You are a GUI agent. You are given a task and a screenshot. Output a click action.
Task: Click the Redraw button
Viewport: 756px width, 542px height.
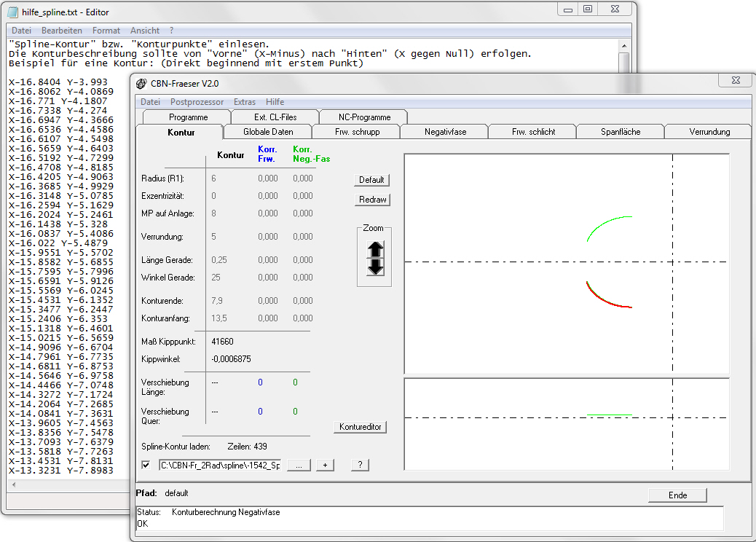coord(372,200)
